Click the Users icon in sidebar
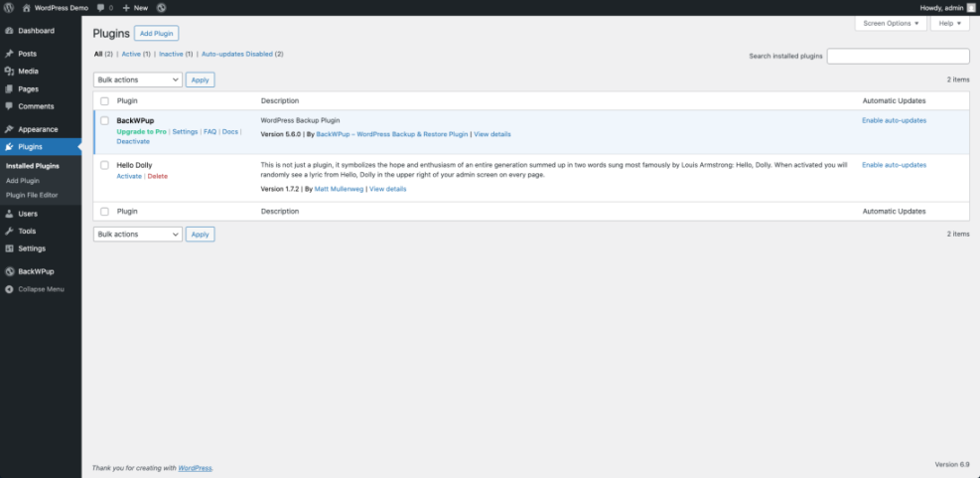This screenshot has width=980, height=478. pyautogui.click(x=9, y=214)
